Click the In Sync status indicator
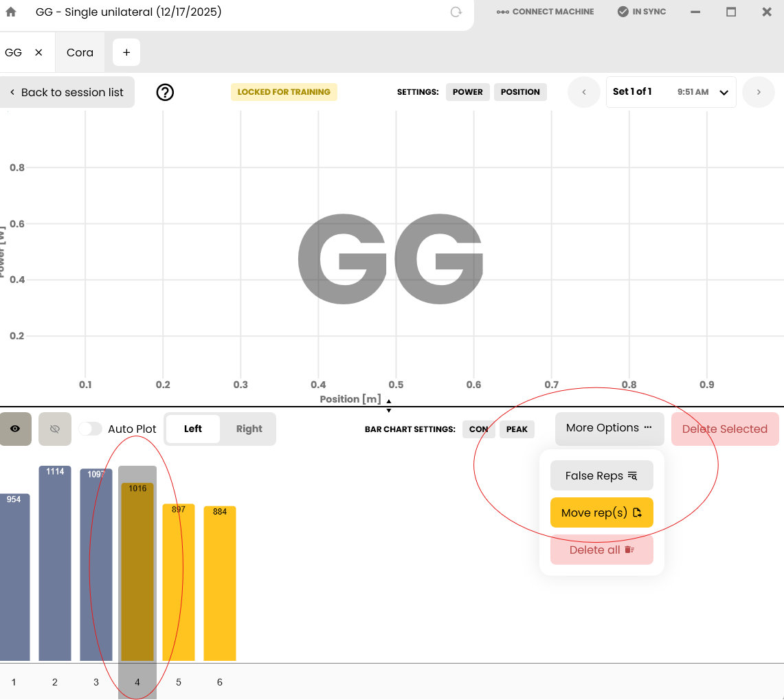 (x=642, y=12)
